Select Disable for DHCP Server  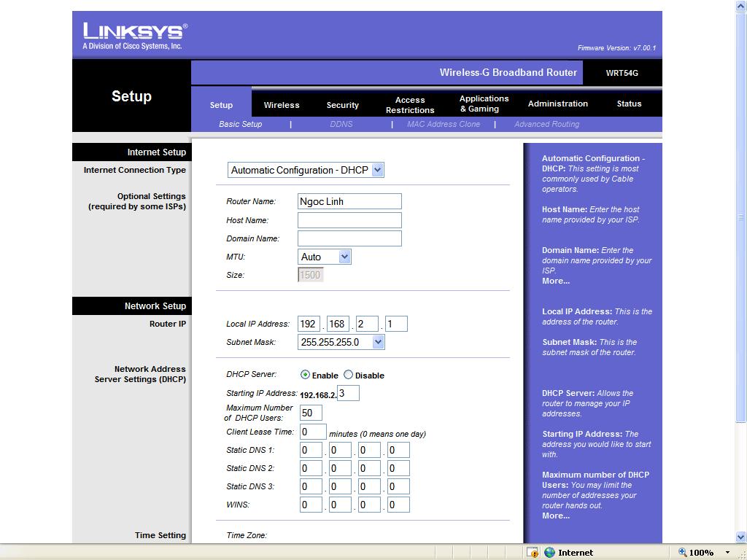pos(348,375)
